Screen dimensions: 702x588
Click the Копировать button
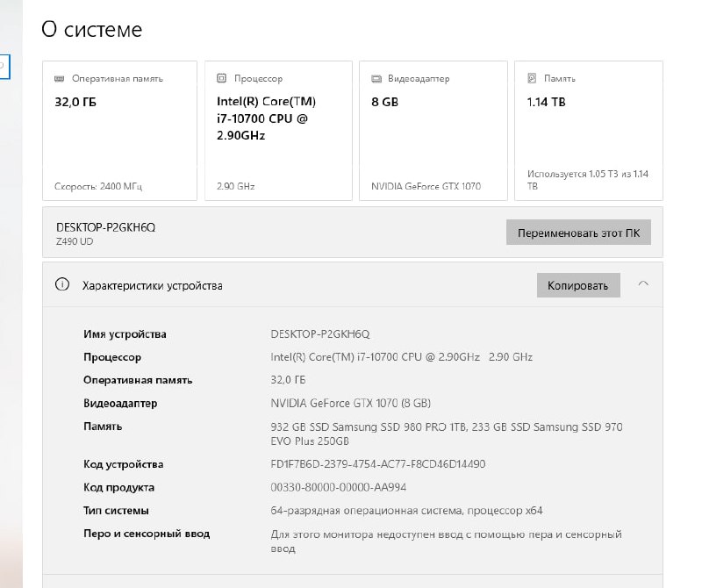[578, 285]
